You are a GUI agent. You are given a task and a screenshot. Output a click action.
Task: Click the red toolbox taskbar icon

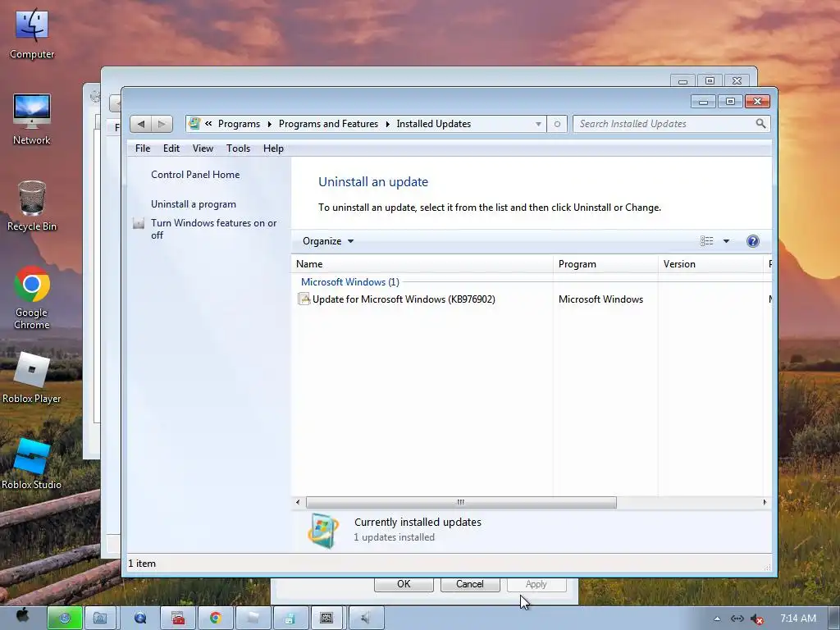click(178, 619)
